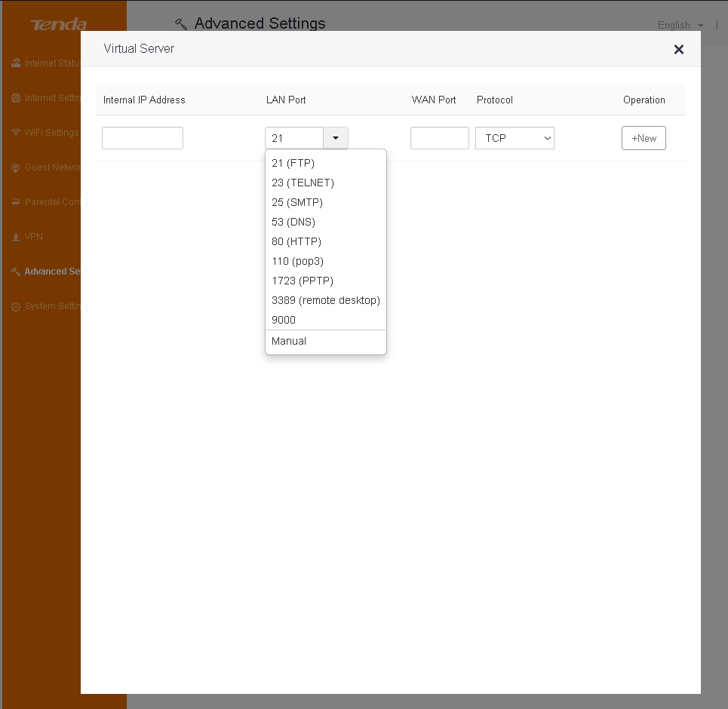
Task: Click the Guest Network sidebar icon
Action: pos(16,167)
